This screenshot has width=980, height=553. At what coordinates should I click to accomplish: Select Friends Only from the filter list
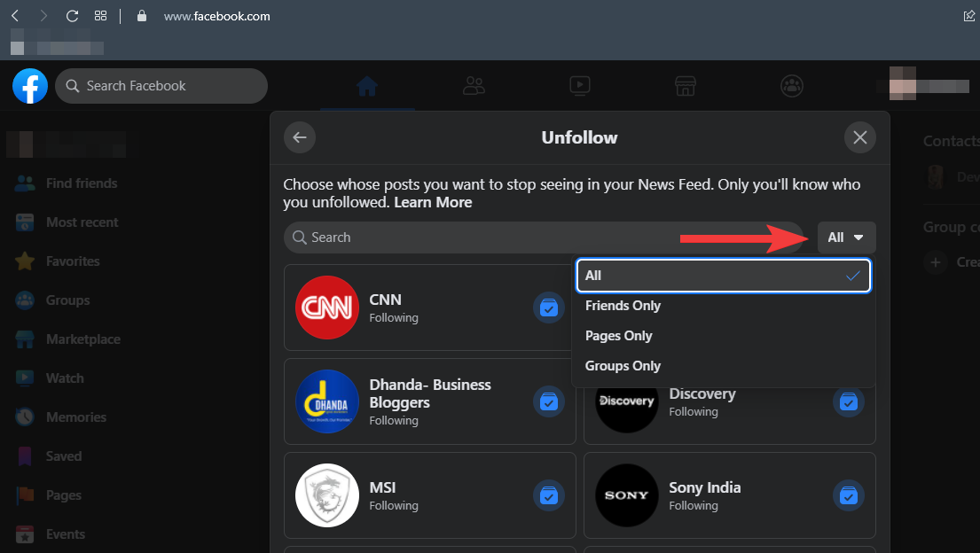[623, 306]
